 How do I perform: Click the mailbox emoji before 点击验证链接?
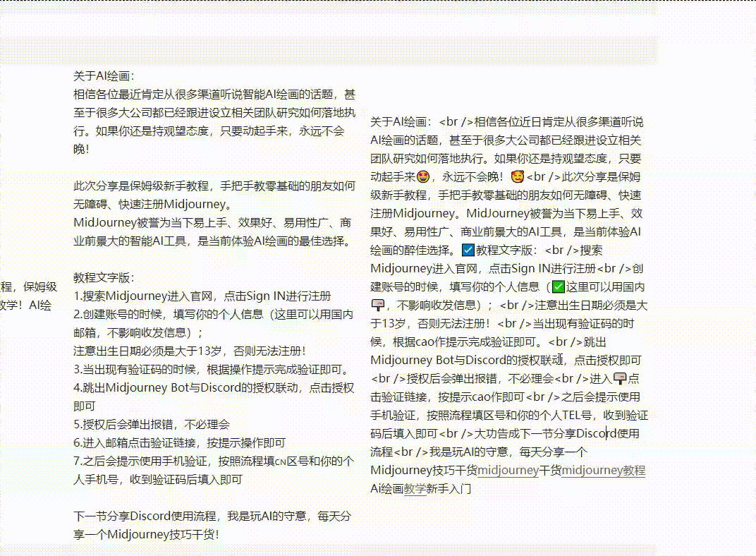(x=620, y=379)
